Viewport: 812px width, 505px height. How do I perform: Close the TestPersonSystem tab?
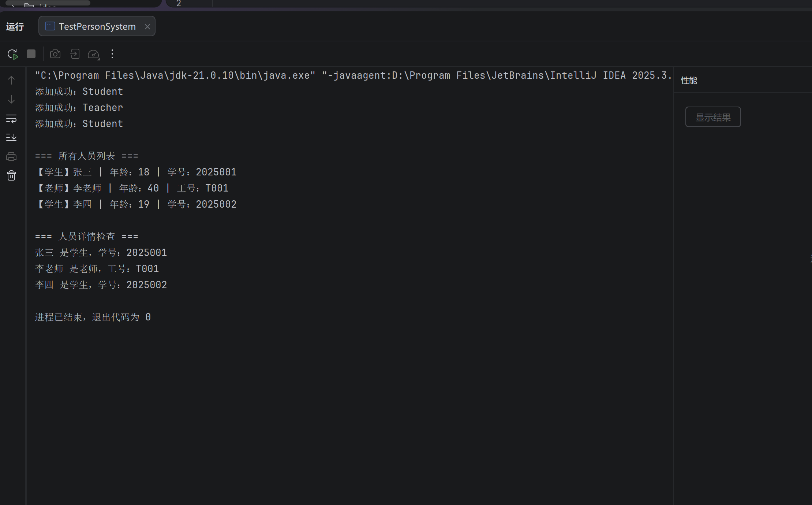tap(147, 26)
